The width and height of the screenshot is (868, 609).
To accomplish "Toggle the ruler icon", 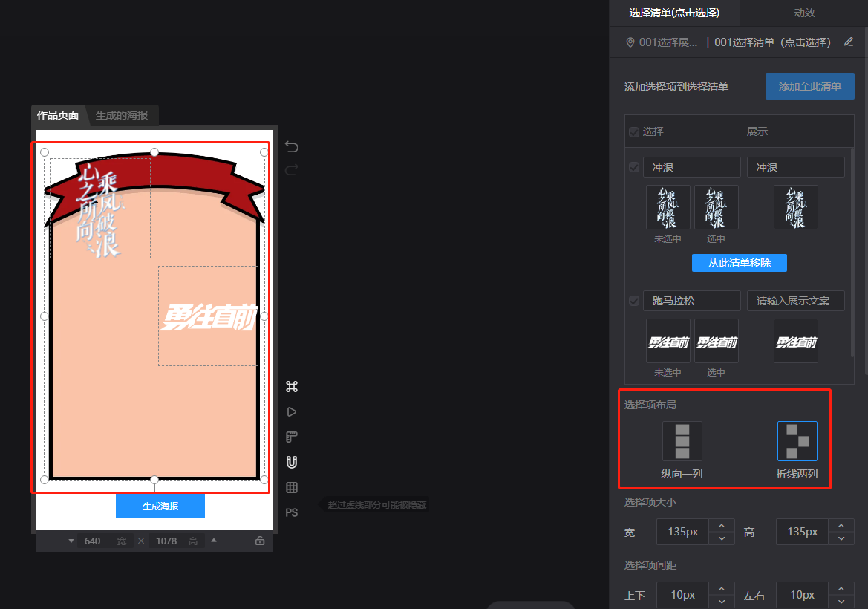I will (x=292, y=437).
